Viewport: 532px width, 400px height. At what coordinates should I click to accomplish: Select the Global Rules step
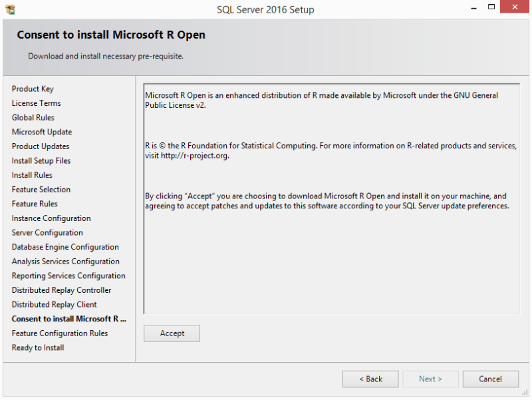click(x=33, y=118)
